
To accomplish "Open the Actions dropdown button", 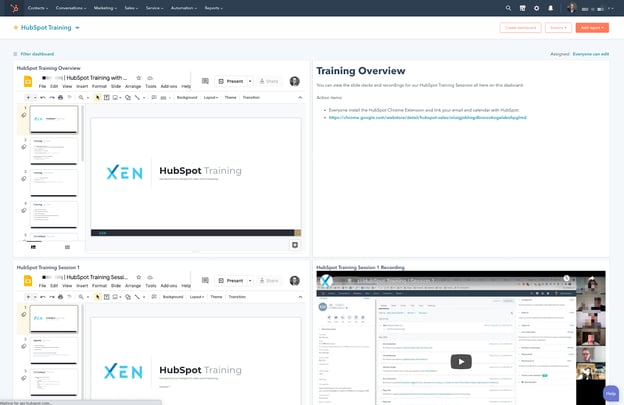I will (558, 27).
